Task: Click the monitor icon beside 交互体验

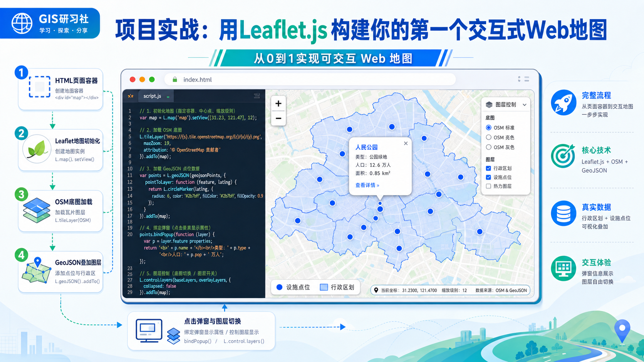Action: point(563,269)
